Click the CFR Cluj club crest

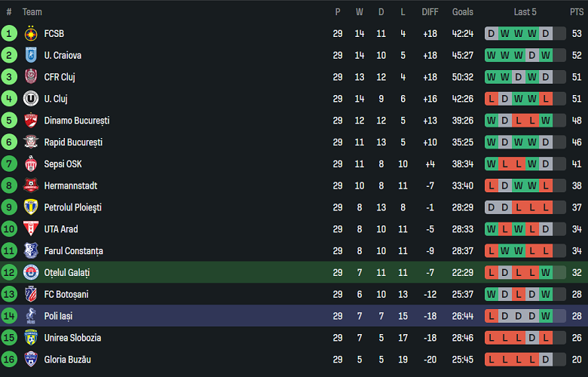(31, 77)
